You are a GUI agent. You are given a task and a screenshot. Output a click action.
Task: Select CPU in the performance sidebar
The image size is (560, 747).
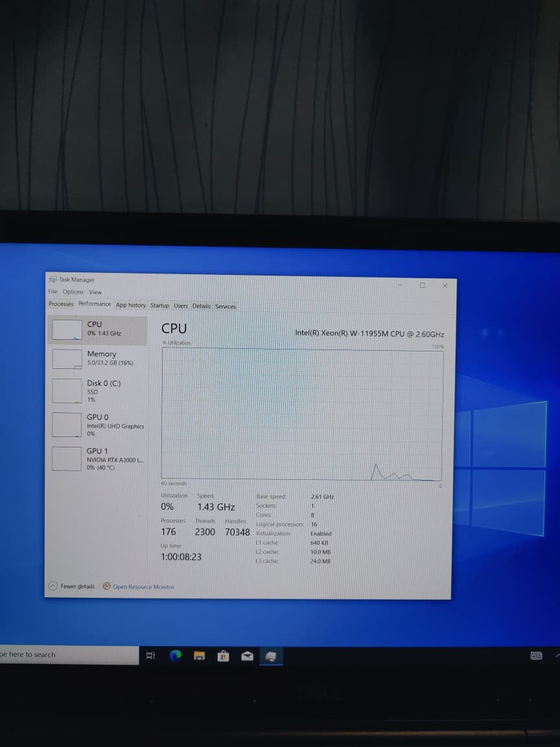[98, 329]
